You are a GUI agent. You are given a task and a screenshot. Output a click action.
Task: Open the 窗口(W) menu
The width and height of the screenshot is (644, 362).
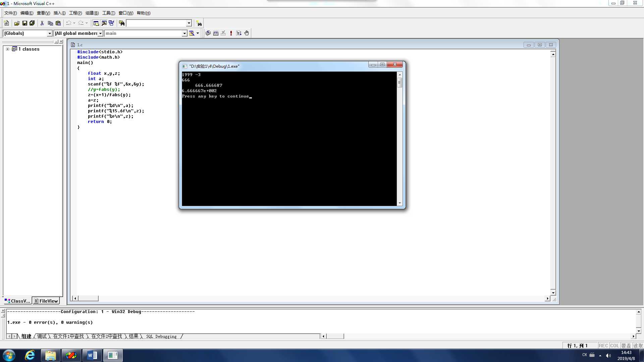pos(126,13)
